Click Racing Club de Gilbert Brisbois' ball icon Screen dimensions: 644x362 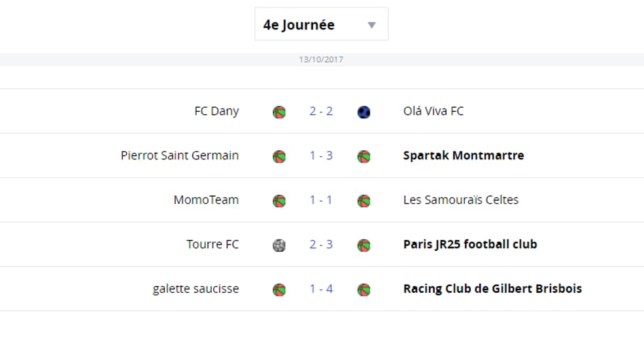click(x=364, y=289)
